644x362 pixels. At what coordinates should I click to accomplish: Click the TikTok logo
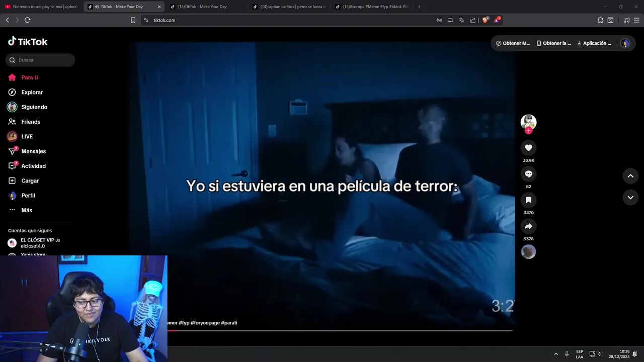28,42
